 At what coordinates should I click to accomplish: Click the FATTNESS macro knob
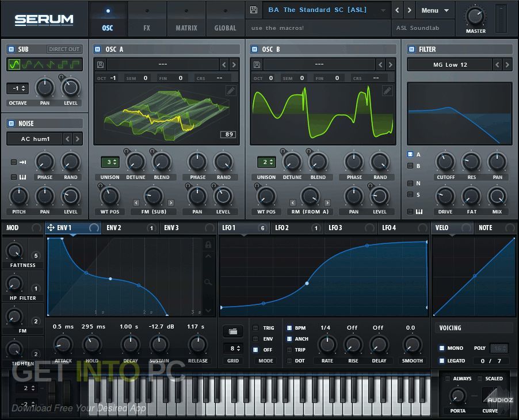[x=14, y=251]
